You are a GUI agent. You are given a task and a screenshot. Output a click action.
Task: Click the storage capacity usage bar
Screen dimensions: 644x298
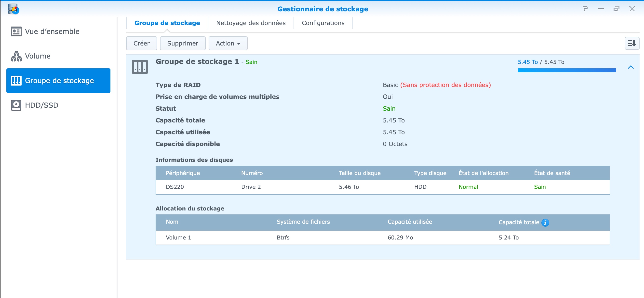pos(566,70)
